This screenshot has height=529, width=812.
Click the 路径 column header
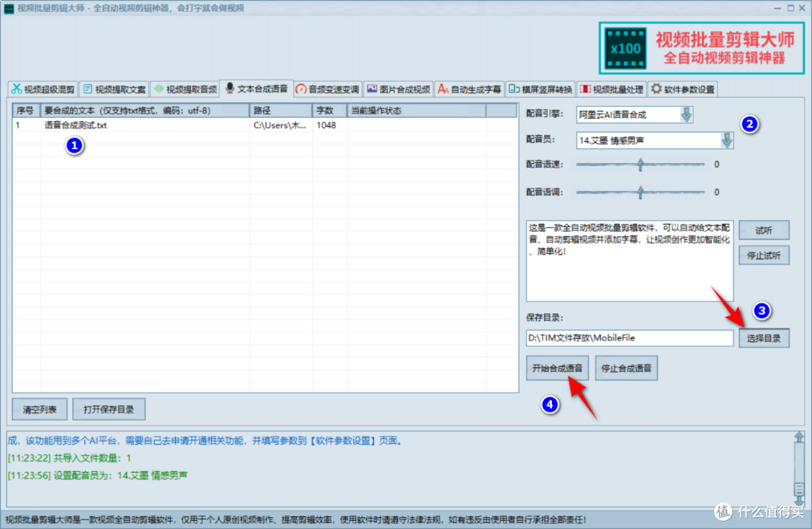click(x=280, y=110)
